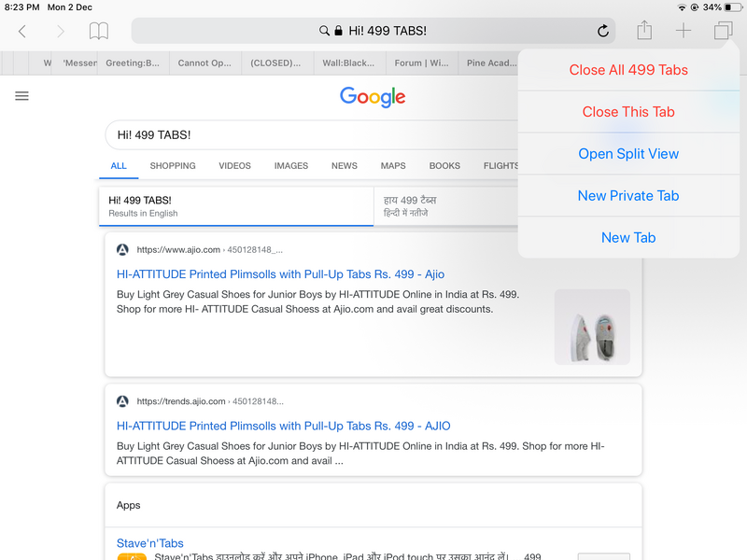This screenshot has height=560, width=747.
Task: Open a new tab with the plus icon
Action: point(683,30)
